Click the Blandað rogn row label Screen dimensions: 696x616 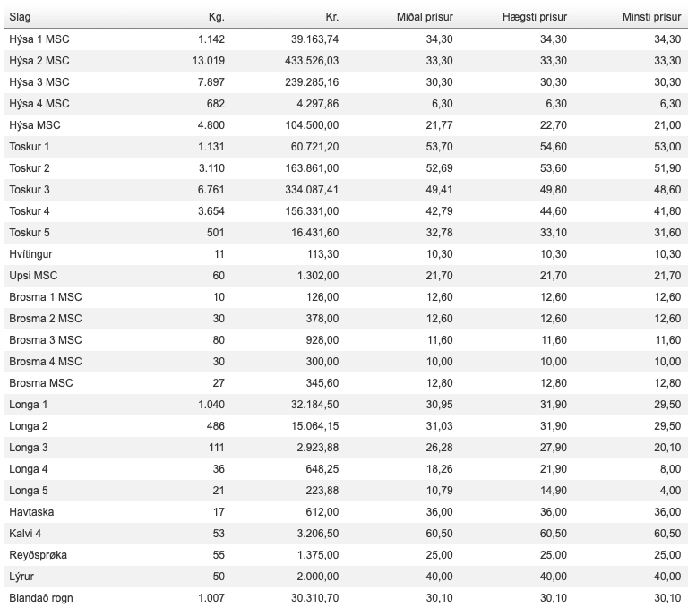point(41,598)
